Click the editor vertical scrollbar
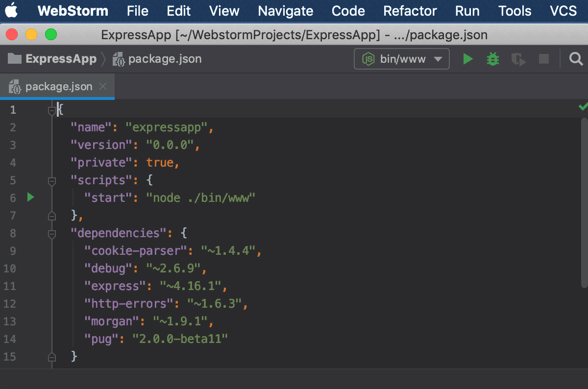Screen dimensions: 588x389 click(584, 202)
